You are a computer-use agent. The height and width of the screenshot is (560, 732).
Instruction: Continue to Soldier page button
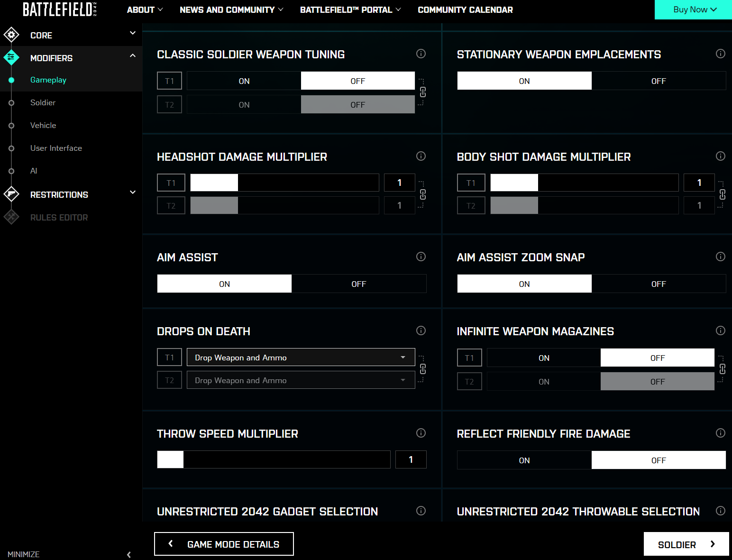pos(686,544)
